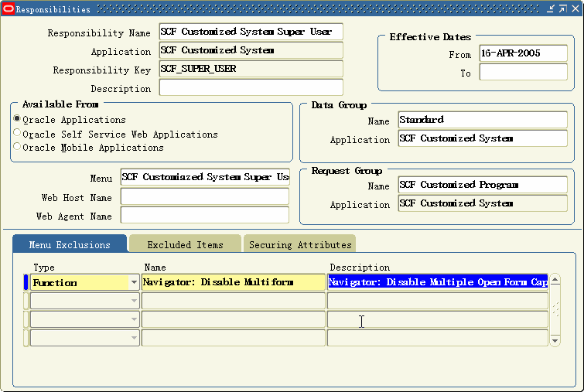Open the Type dropdown showing Function

pos(134,282)
